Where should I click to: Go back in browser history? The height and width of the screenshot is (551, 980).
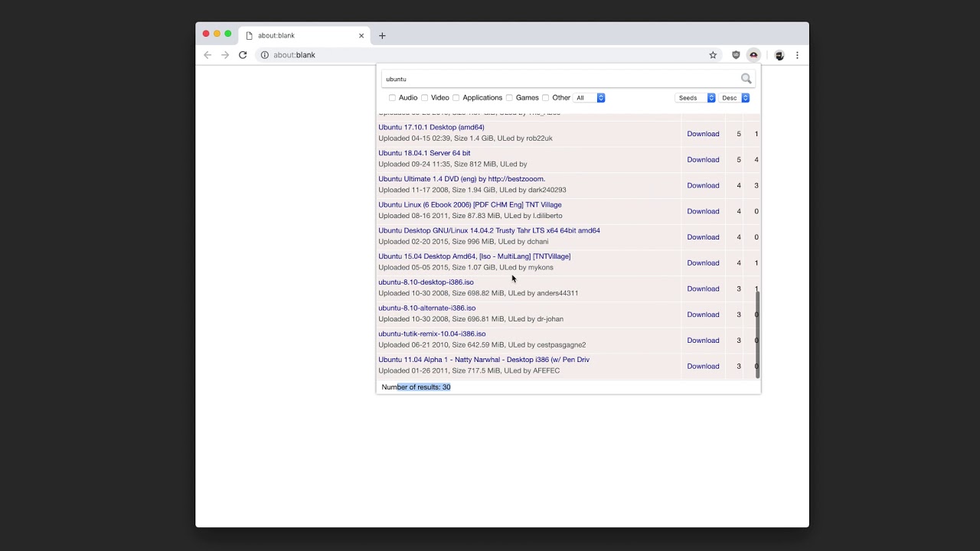point(207,55)
